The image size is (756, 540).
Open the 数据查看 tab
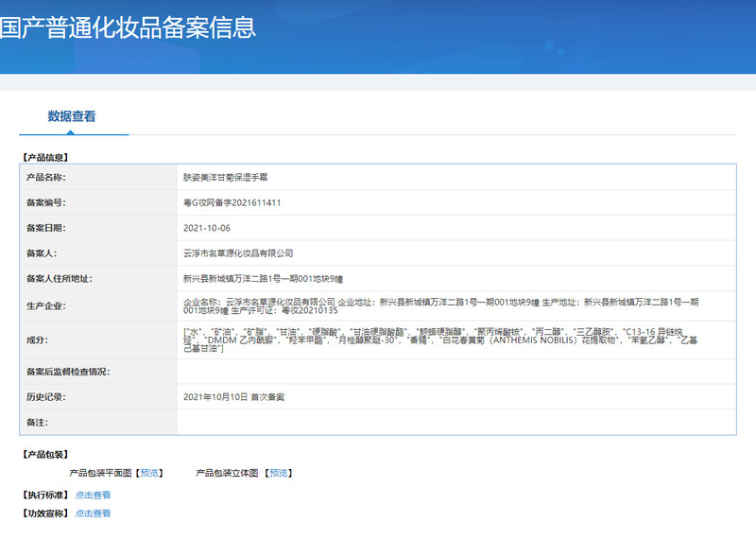72,116
